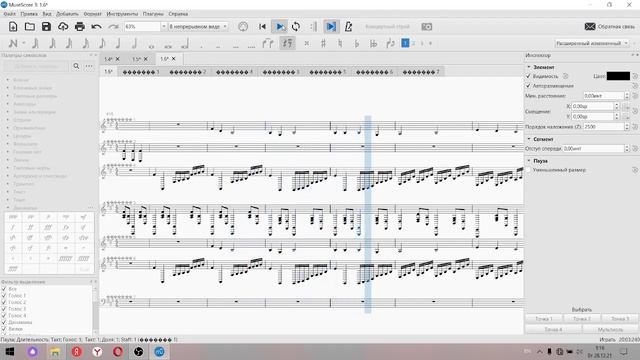This screenshot has height=360, width=640.
Task: Toggle the Голос 4 filter checkbox
Action: (x=4, y=316)
